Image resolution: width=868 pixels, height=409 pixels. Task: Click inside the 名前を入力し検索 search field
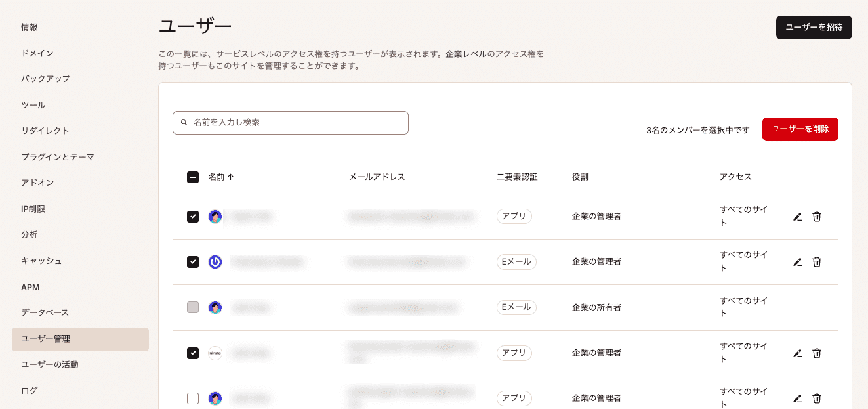[290, 123]
